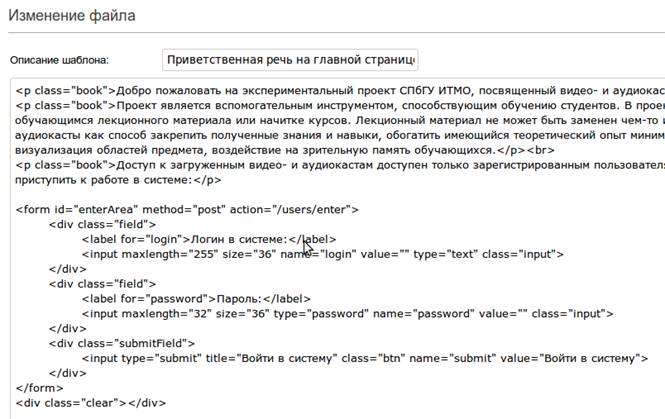Click the form id="enterArea" code line

point(188,209)
